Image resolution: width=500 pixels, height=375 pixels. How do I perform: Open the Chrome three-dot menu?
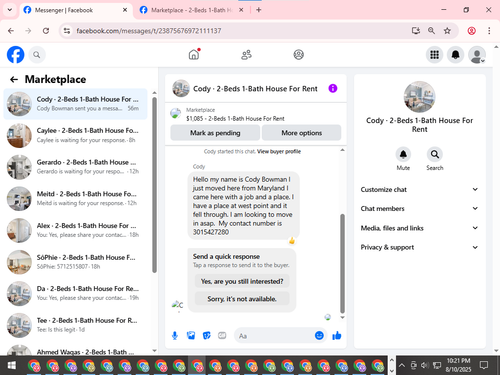489,31
